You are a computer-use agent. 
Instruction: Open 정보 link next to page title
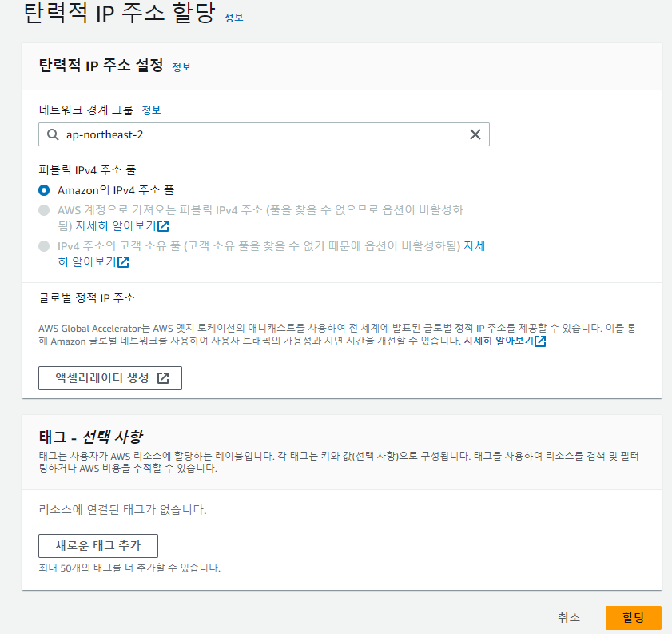coord(233,18)
